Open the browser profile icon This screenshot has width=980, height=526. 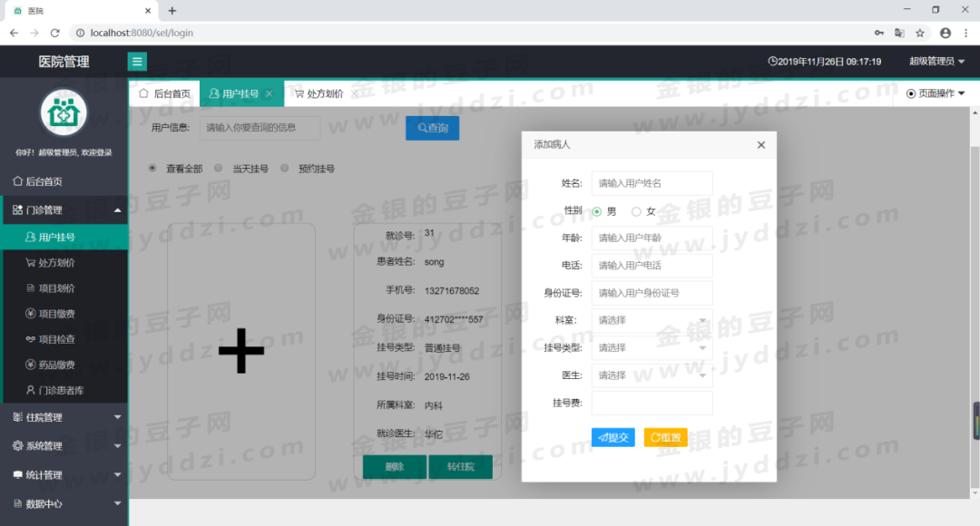(x=946, y=33)
